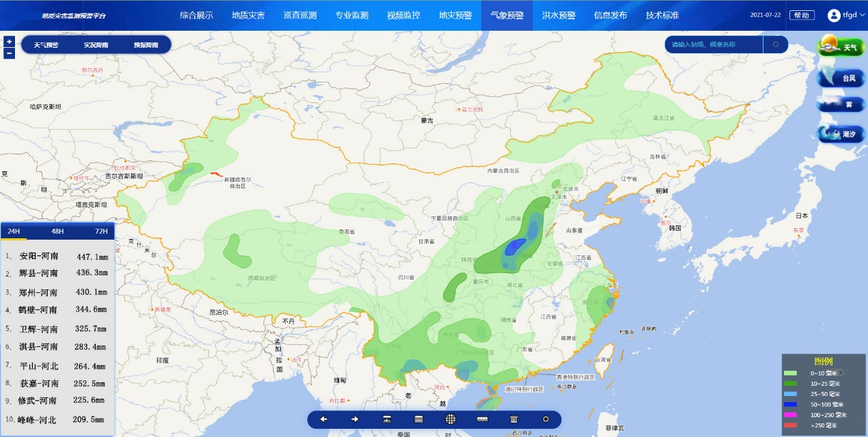868x437 pixels.
Task: Click the right arrow in the bottom map toolbar
Action: 355,419
